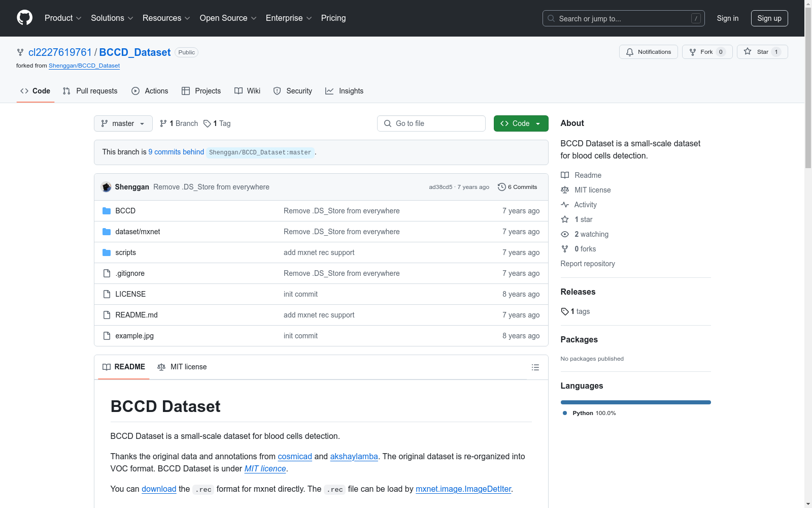Click the Pricing link

point(333,18)
